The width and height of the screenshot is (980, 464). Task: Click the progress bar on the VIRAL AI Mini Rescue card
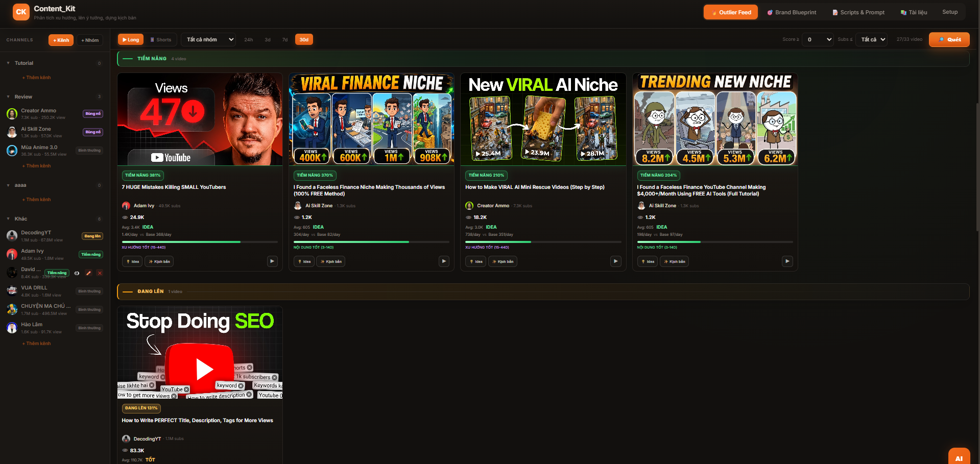pos(543,241)
